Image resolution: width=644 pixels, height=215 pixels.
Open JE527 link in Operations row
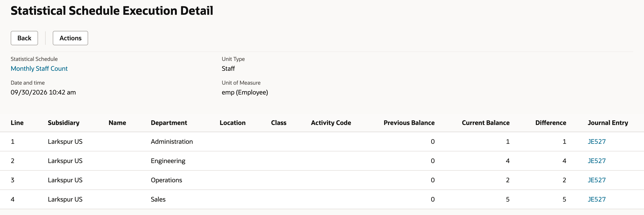(x=597, y=180)
